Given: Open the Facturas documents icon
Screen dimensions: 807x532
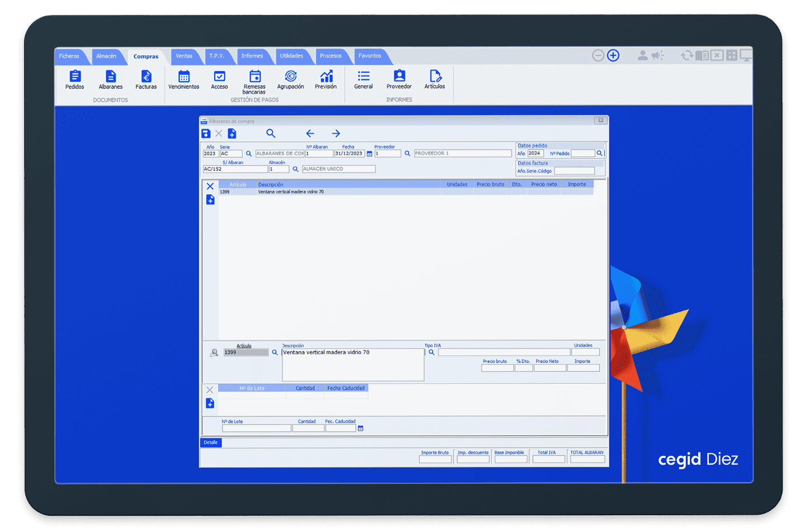Looking at the screenshot, I should pos(146,80).
